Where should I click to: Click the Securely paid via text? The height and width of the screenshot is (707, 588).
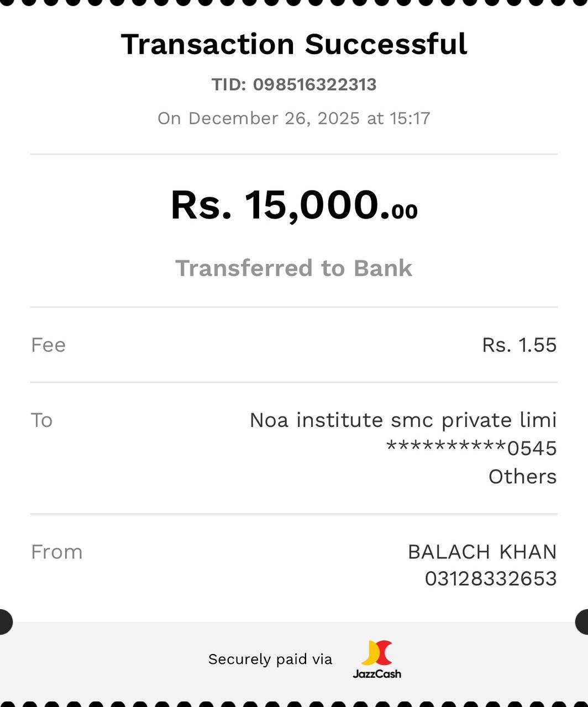(270, 659)
